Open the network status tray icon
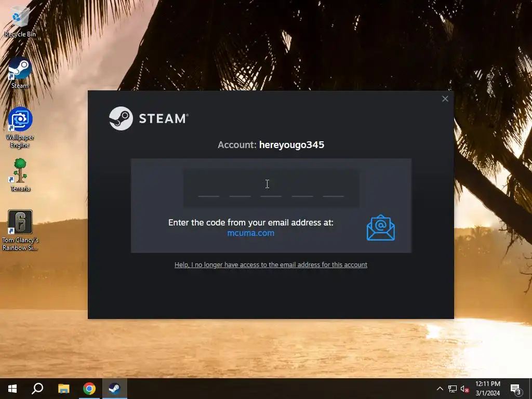Image resolution: width=532 pixels, height=399 pixels. pyautogui.click(x=453, y=389)
